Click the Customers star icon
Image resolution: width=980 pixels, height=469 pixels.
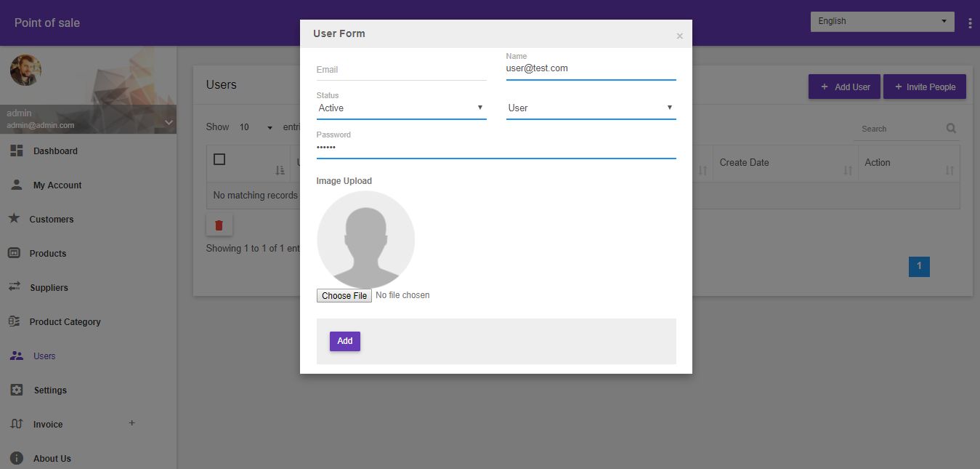(x=14, y=218)
